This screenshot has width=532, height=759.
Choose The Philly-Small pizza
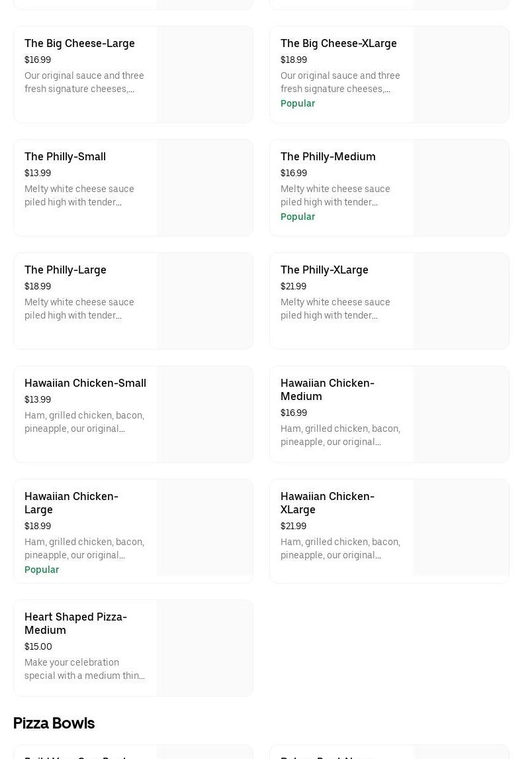pyautogui.click(x=65, y=157)
